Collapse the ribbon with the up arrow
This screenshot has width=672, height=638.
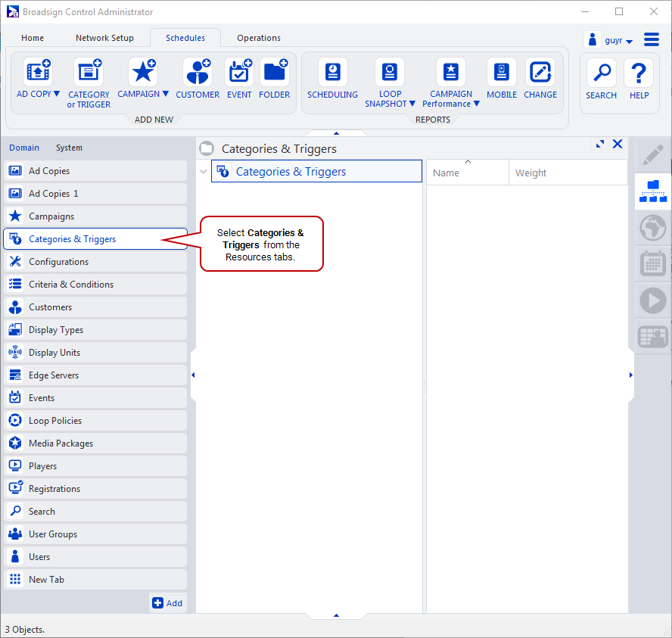click(x=337, y=133)
